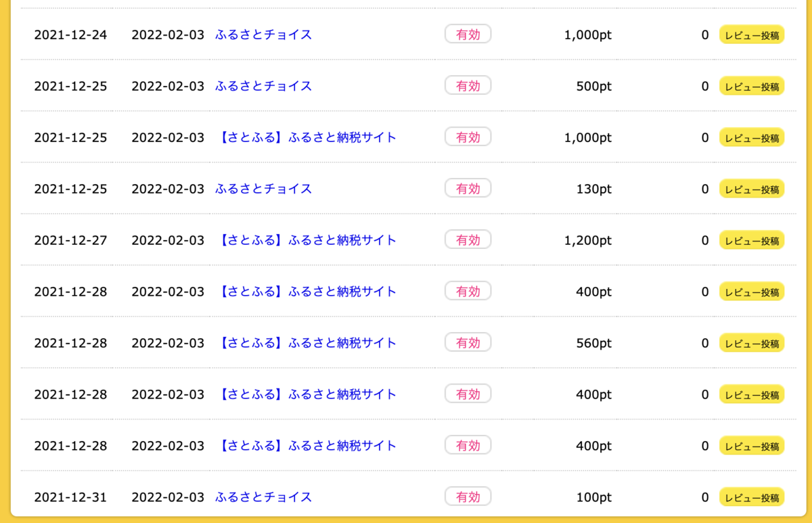Open the さとふる link worth 560pt
The image size is (812, 523).
pyautogui.click(x=305, y=342)
